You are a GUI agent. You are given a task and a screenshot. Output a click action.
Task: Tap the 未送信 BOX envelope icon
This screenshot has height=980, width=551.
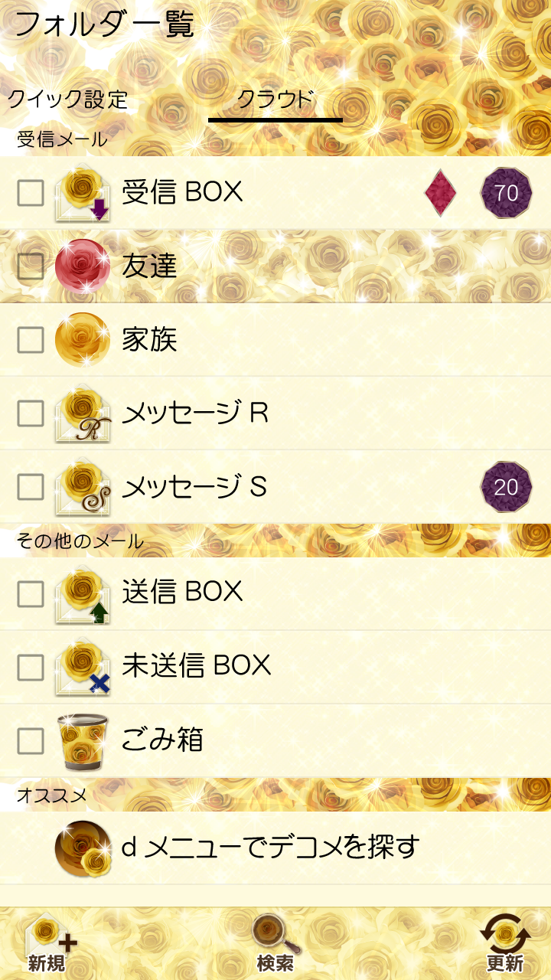pos(83,666)
